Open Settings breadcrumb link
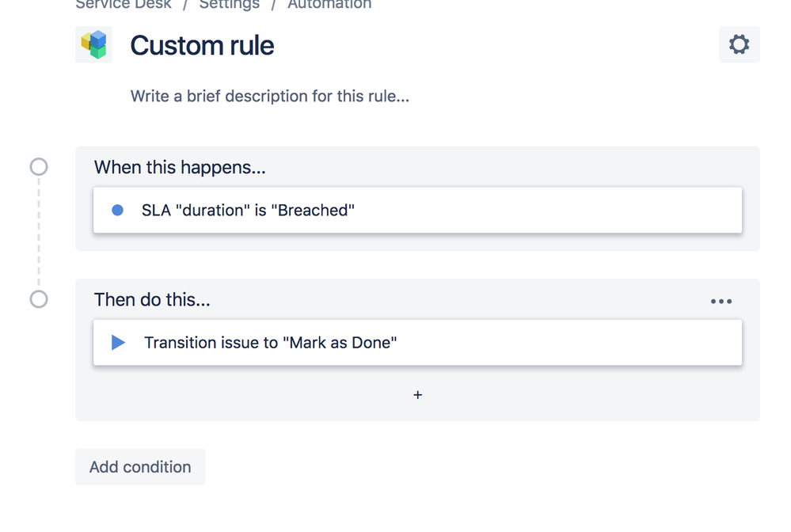791x532 pixels. click(229, 5)
